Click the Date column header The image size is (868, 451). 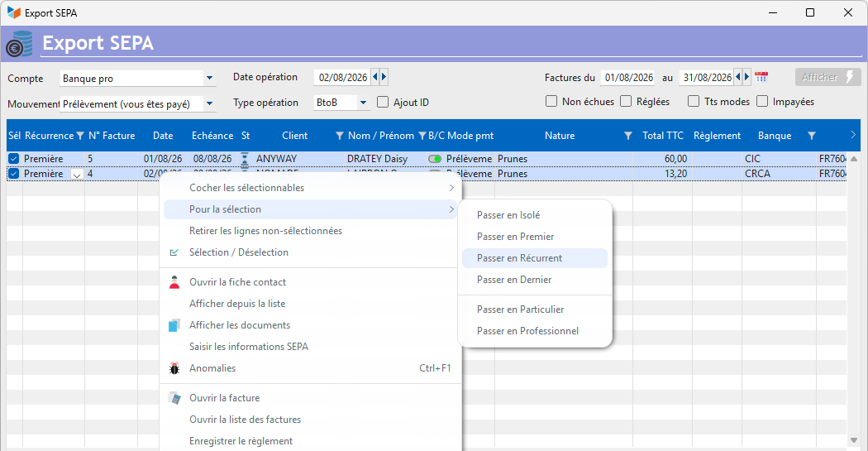pos(163,136)
